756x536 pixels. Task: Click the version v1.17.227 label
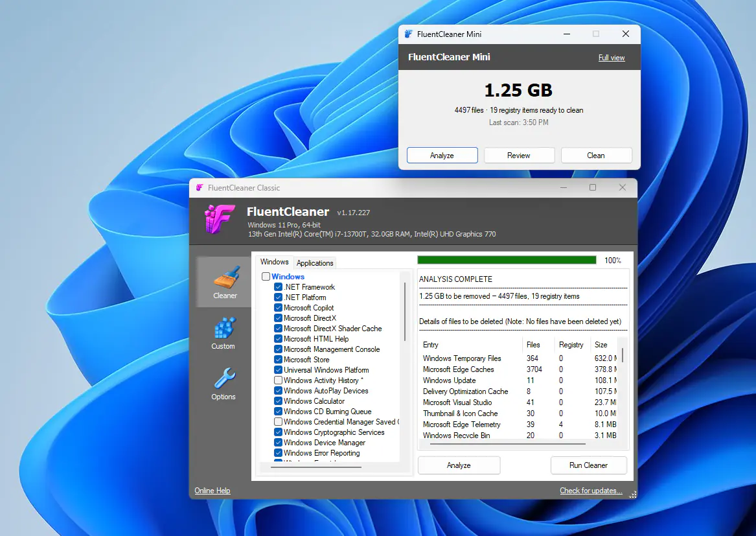[354, 213]
